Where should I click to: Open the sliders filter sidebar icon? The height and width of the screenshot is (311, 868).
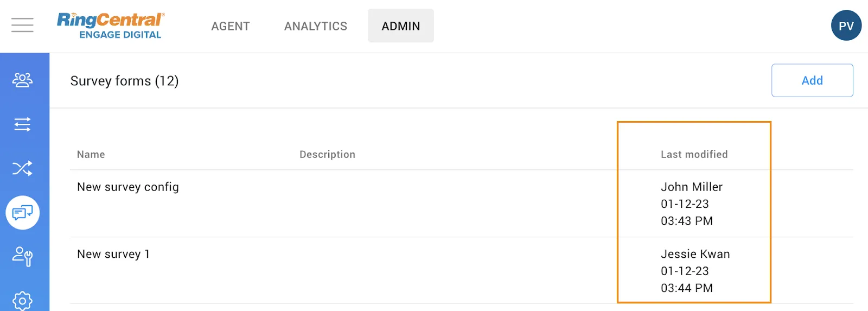22,124
